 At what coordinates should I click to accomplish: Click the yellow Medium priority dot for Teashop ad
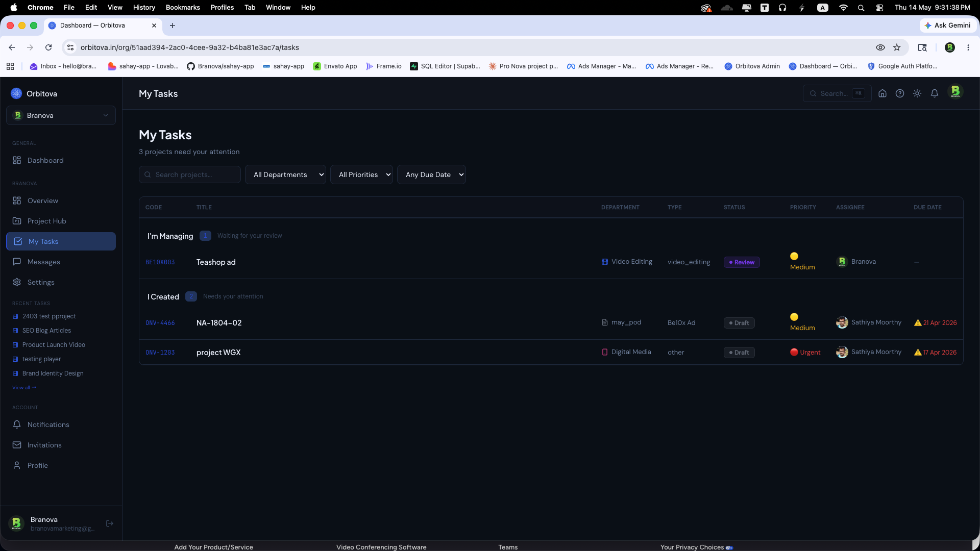[x=794, y=256]
